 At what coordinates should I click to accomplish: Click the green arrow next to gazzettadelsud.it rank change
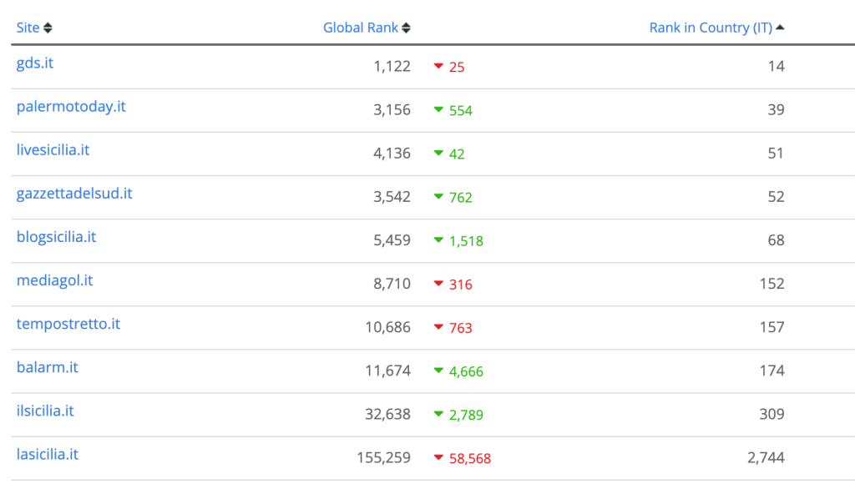click(440, 197)
